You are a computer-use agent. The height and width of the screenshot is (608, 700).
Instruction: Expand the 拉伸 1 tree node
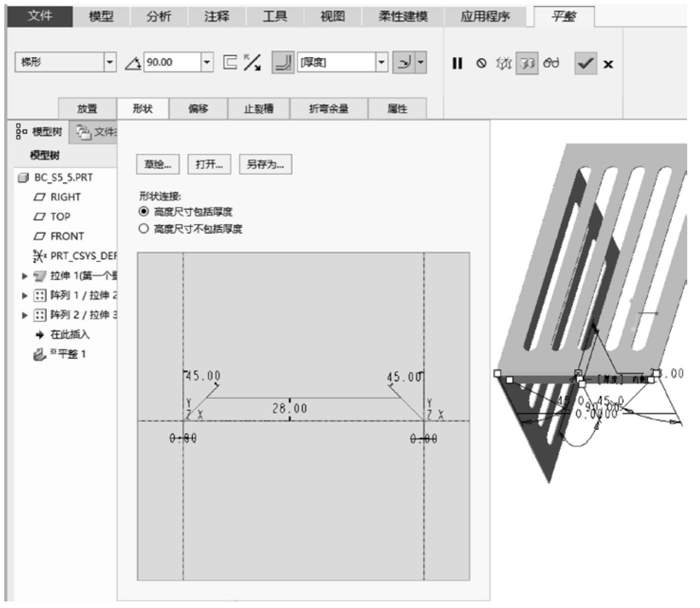(x=25, y=276)
